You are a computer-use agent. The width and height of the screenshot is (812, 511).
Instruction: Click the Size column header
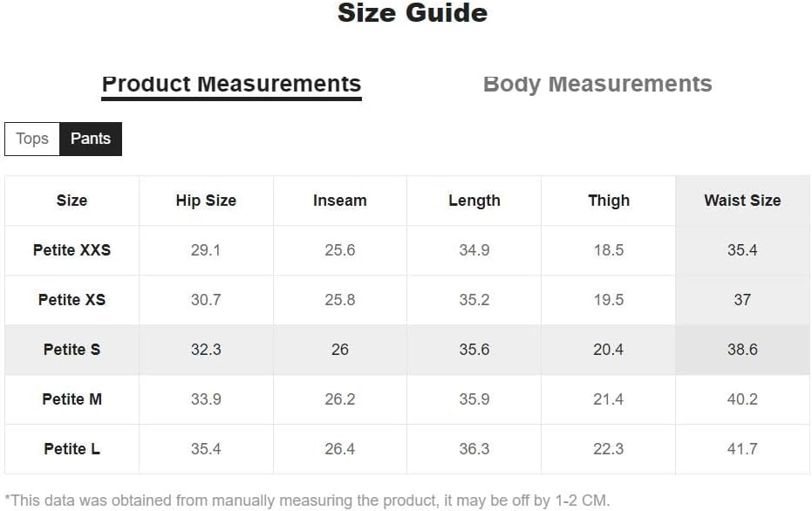[72, 201]
